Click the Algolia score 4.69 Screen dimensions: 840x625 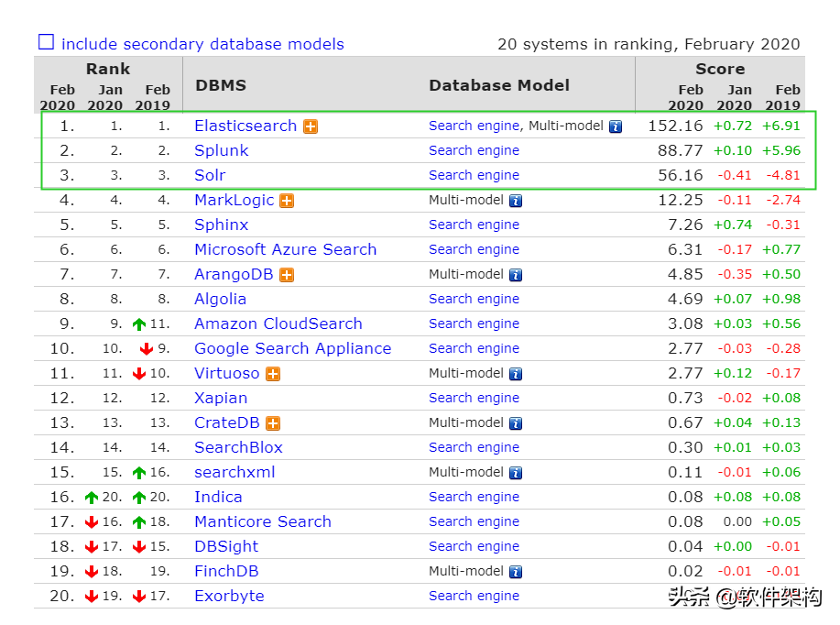click(684, 299)
